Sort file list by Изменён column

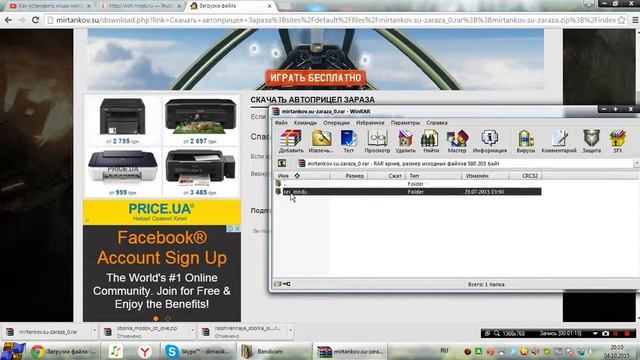[485, 176]
